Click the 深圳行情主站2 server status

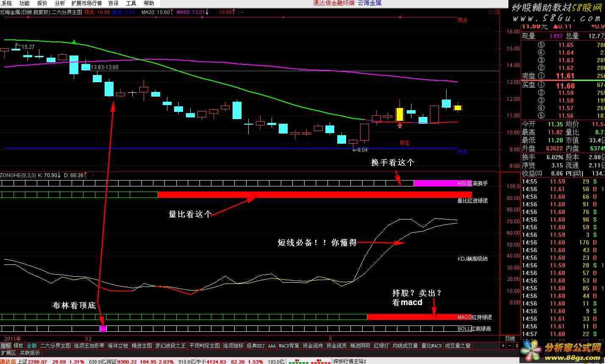(x=350, y=361)
